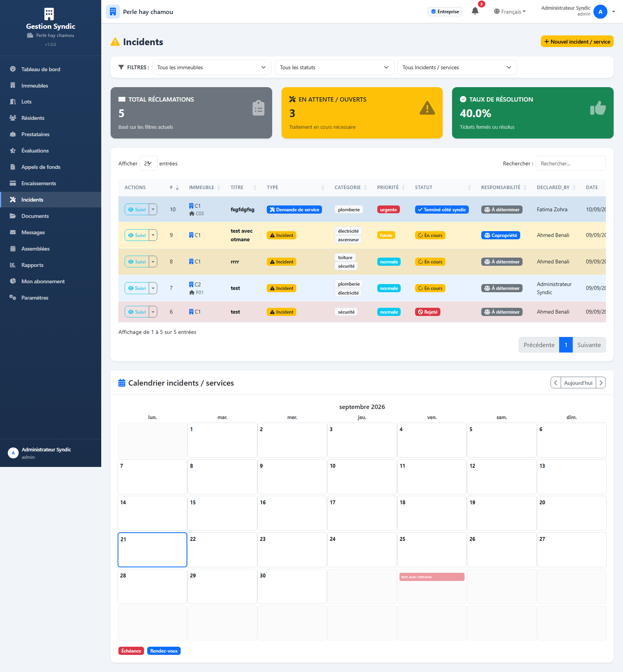
Task: Click the Gestion Syndic logo icon
Action: pyautogui.click(x=49, y=14)
